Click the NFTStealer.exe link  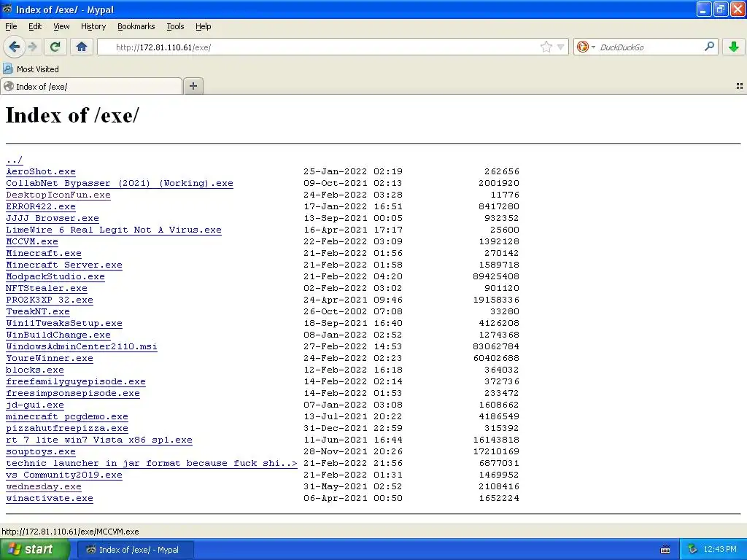coord(46,288)
